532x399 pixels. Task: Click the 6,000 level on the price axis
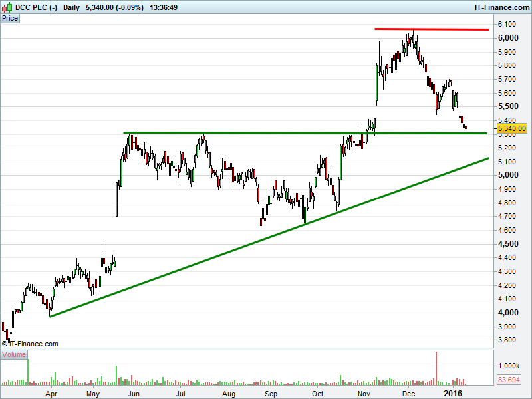click(x=507, y=38)
